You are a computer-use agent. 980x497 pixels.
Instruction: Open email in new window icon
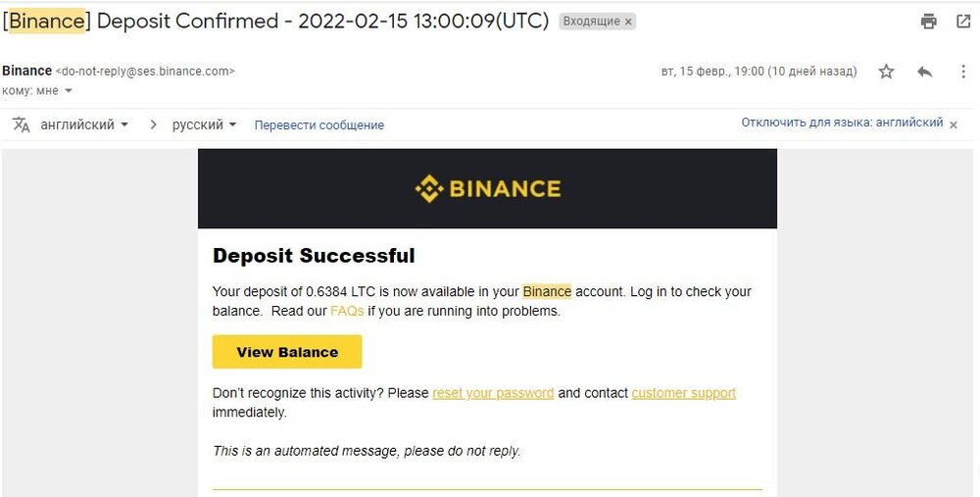[x=963, y=22]
